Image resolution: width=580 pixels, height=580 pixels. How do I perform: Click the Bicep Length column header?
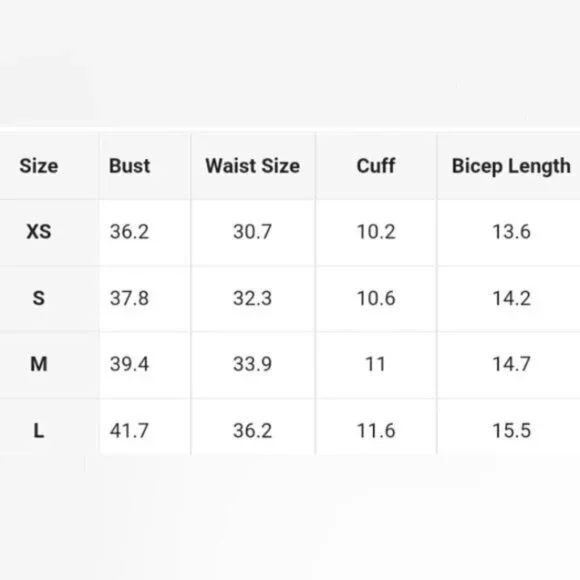click(511, 166)
